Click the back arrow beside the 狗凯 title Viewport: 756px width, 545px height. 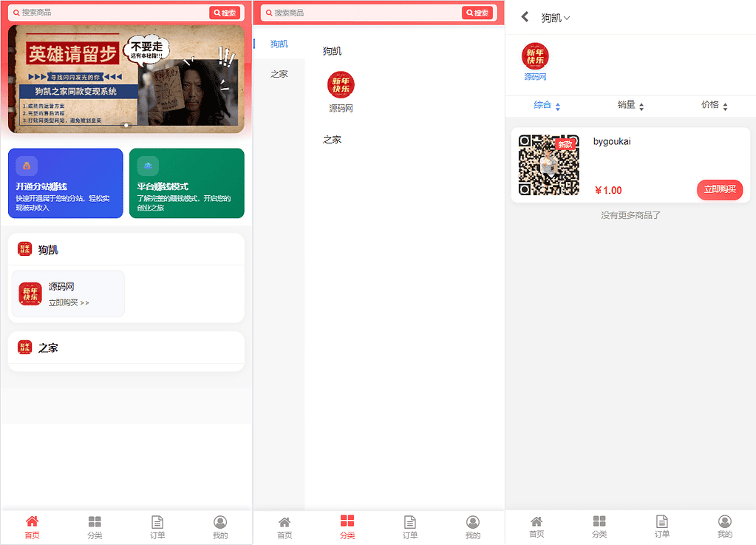pyautogui.click(x=525, y=17)
